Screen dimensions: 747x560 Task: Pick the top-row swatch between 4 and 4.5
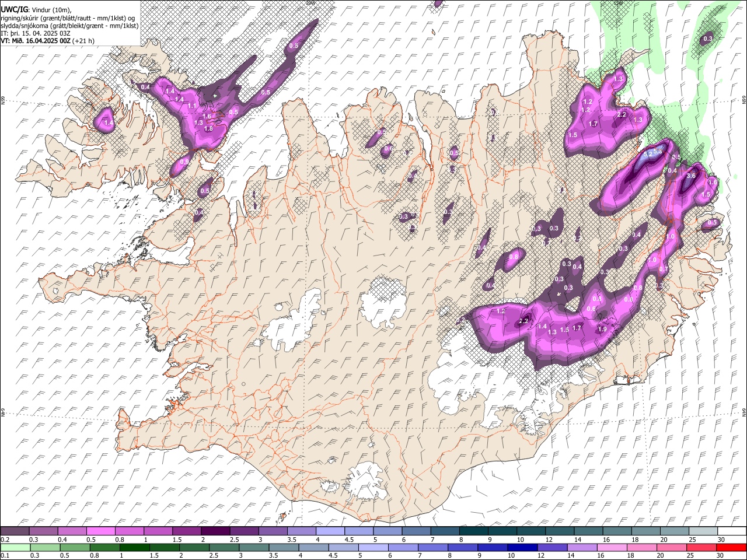click(x=330, y=531)
